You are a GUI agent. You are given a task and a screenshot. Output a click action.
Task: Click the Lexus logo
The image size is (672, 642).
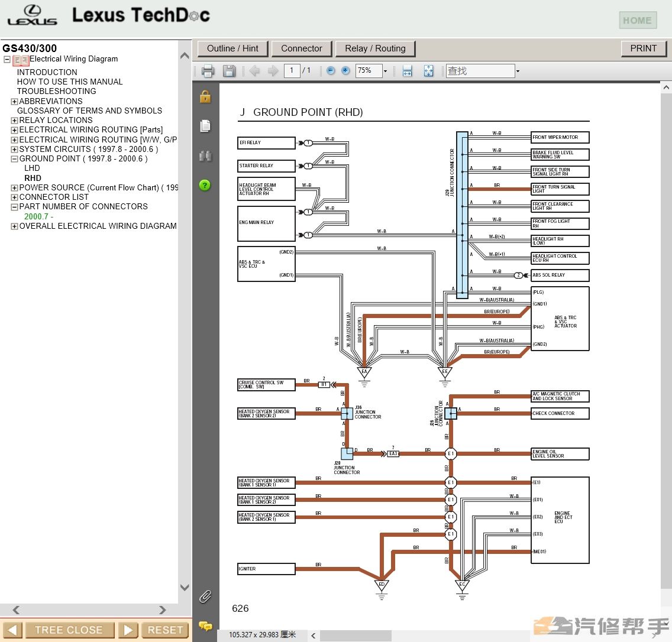pos(32,15)
